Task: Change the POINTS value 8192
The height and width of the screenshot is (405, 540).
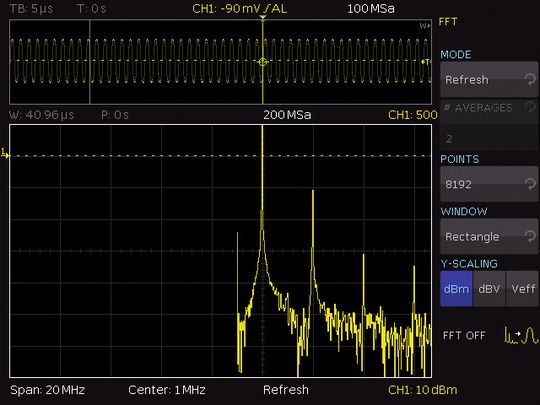Action: point(489,184)
